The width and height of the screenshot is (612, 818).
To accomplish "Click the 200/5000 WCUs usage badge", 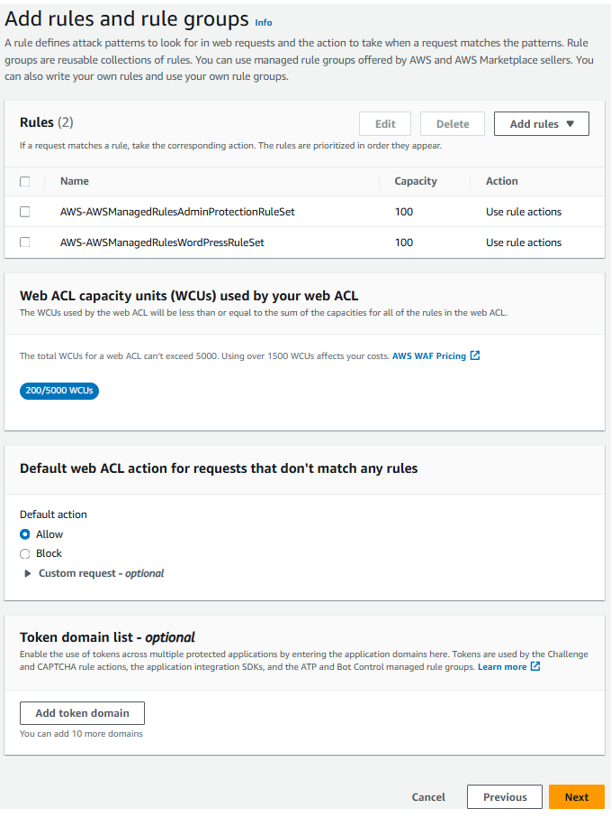I will point(59,390).
